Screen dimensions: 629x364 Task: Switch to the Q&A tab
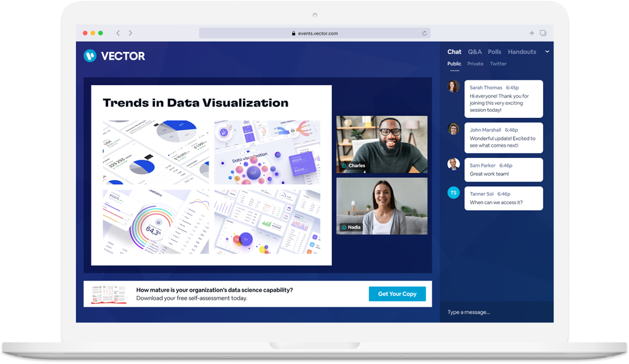[474, 52]
